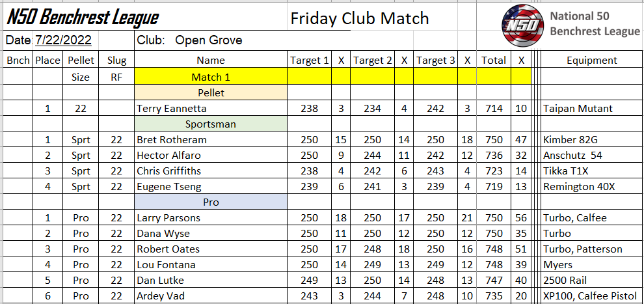Select the Pellet category cell
Viewport: 644px width, 304px height.
pos(211,93)
